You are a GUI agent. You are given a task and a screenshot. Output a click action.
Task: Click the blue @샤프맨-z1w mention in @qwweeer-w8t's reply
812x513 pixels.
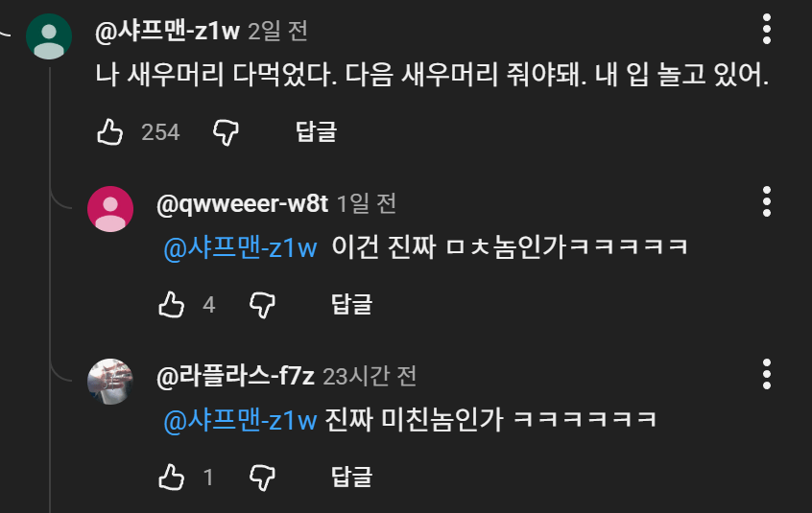click(x=240, y=247)
